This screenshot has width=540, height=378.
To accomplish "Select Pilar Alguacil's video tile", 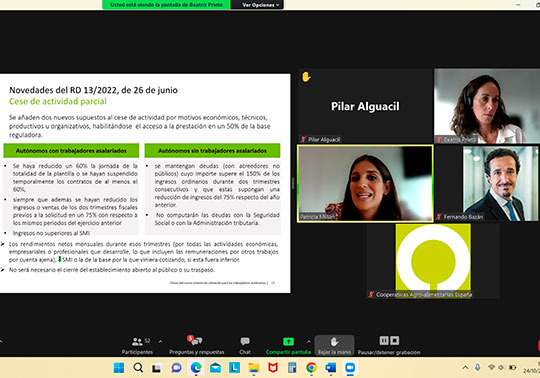I will click(365, 106).
